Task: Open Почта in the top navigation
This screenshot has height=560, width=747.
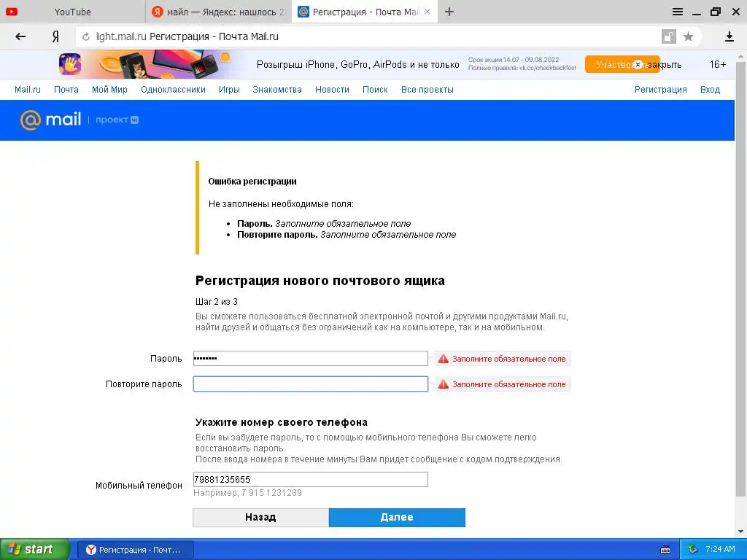Action: 66,90
